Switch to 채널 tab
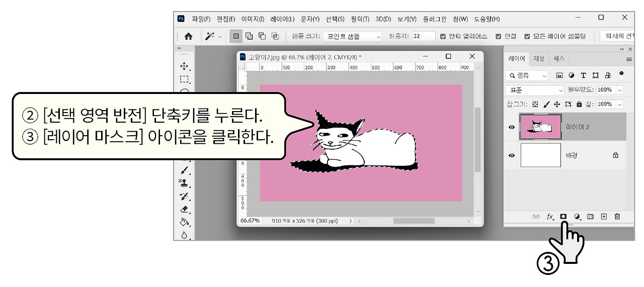 point(538,58)
